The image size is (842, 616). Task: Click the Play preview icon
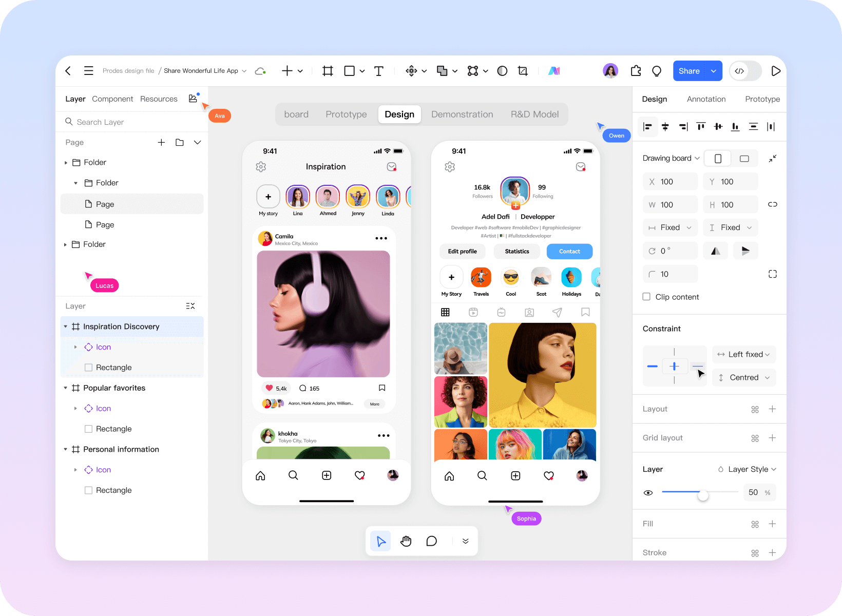tap(776, 71)
